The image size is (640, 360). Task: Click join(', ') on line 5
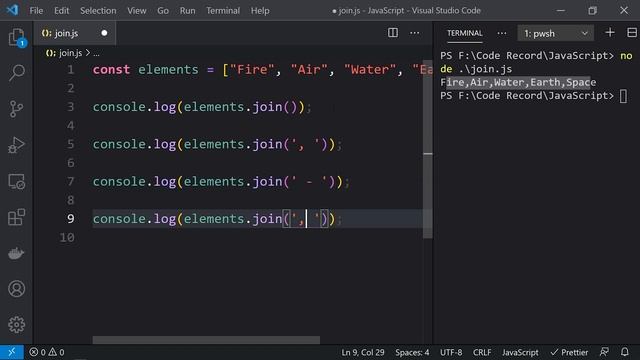290,144
